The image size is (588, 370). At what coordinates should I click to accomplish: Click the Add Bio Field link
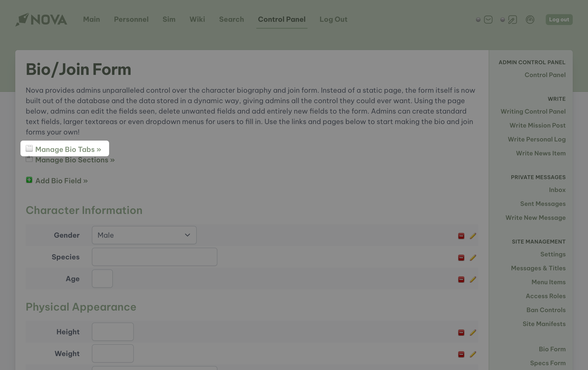tap(62, 181)
